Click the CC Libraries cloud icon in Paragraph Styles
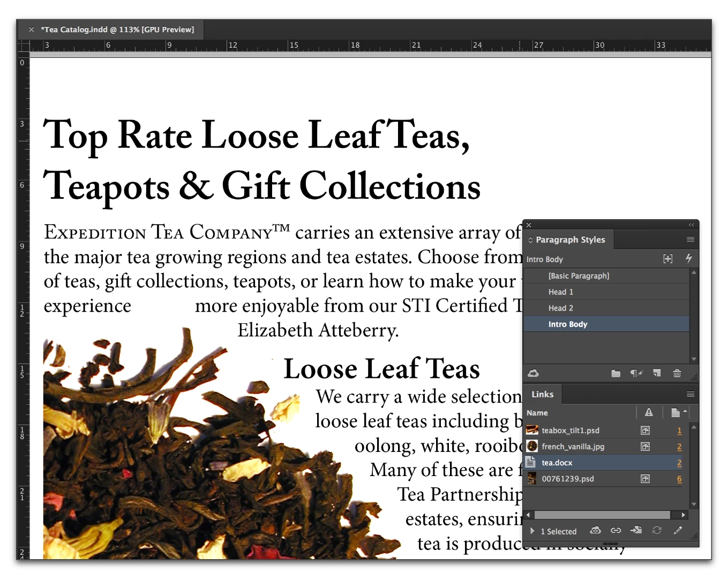The height and width of the screenshot is (579, 728). (534, 373)
